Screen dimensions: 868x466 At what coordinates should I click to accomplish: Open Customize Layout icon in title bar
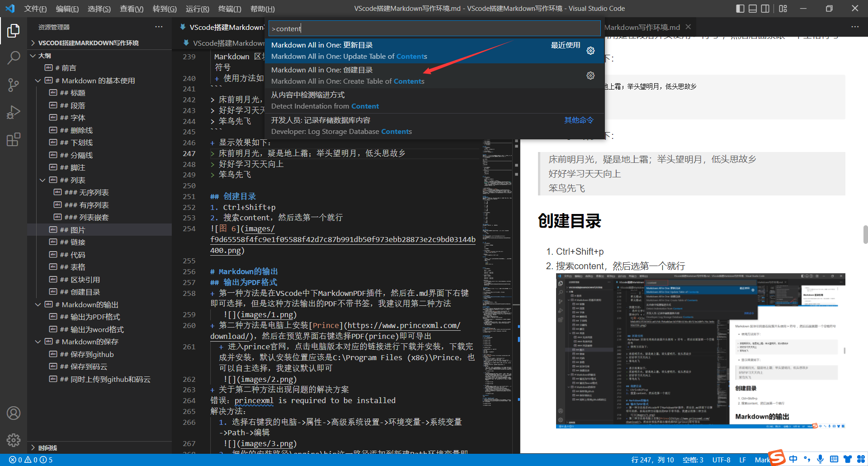pyautogui.click(x=783, y=9)
